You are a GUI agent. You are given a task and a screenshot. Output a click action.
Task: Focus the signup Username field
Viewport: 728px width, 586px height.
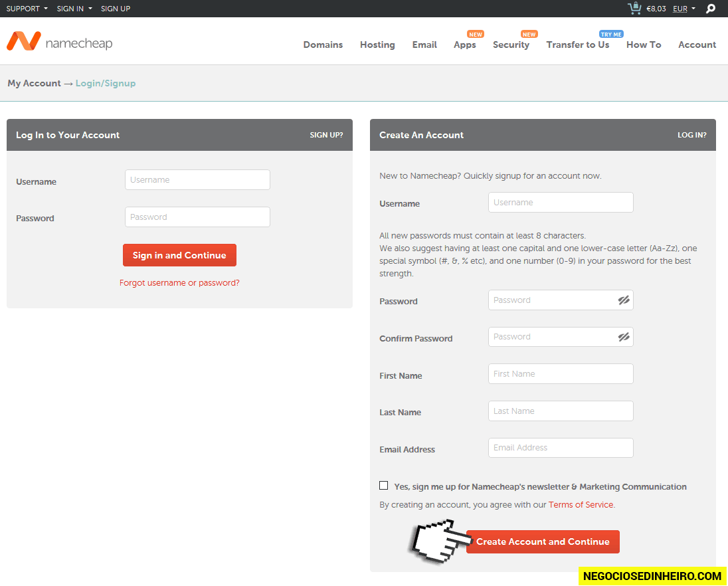tap(561, 203)
